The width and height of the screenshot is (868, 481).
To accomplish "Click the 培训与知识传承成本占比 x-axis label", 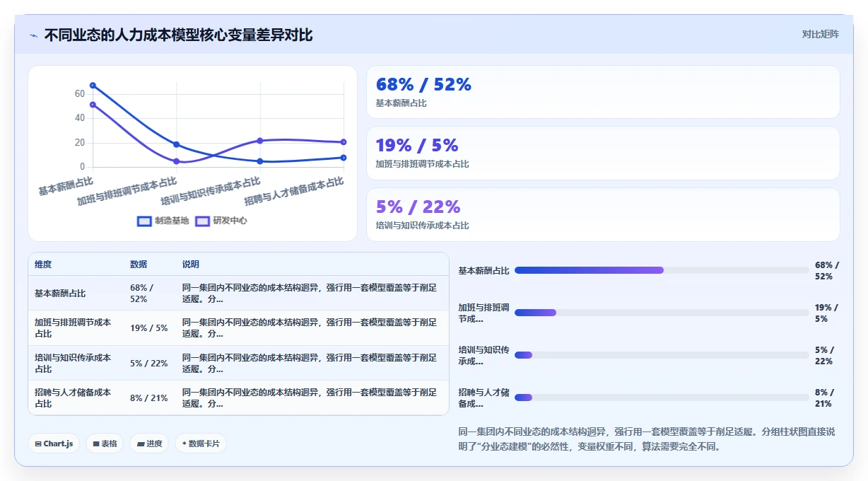I will [x=211, y=191].
